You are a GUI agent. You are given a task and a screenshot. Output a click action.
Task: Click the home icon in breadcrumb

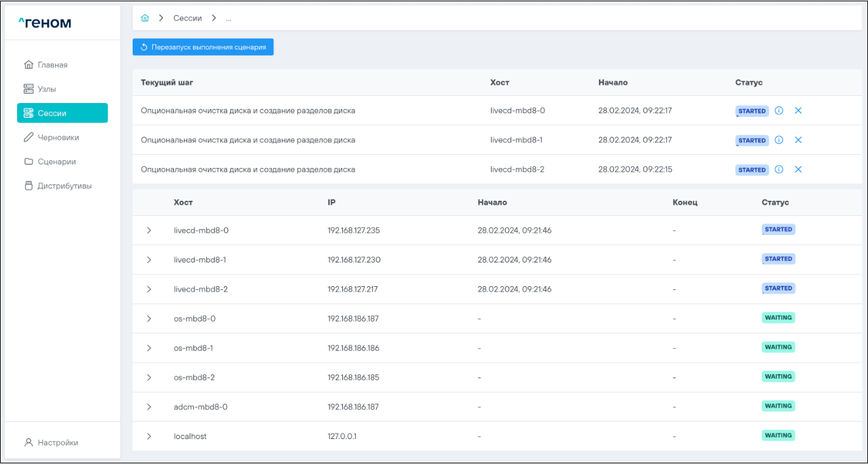coord(145,18)
